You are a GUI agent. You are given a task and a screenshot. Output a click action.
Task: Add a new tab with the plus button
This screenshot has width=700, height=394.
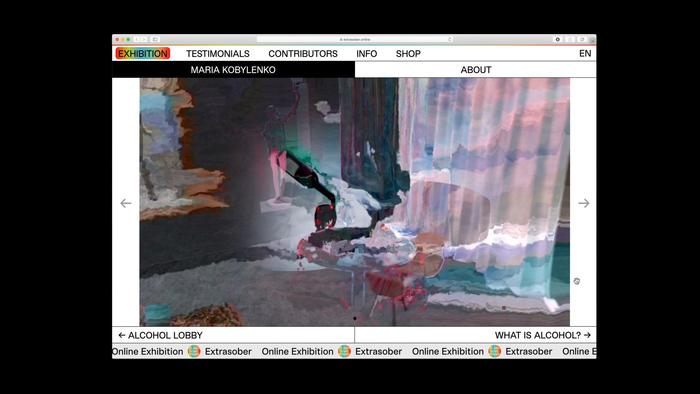pyautogui.click(x=592, y=40)
